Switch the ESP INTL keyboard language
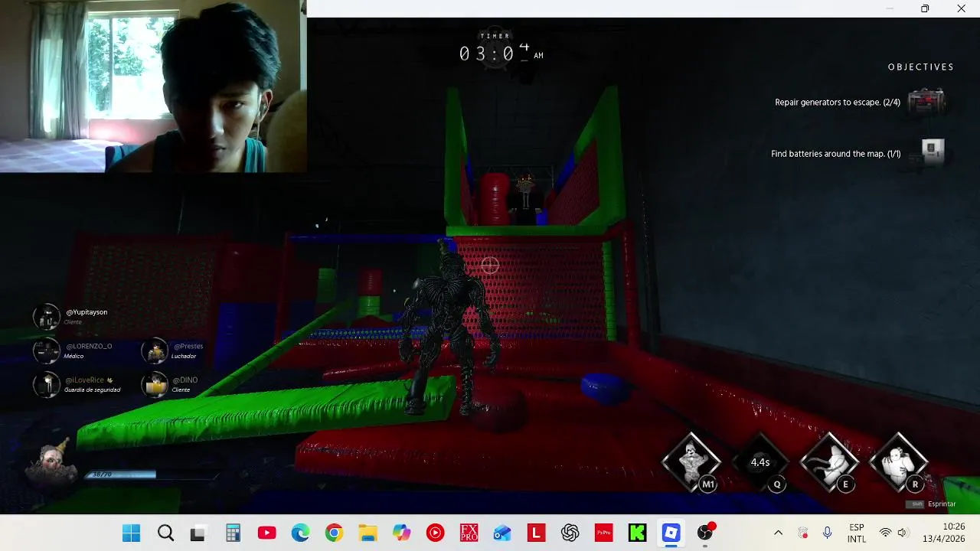This screenshot has height=551, width=980. (x=857, y=533)
